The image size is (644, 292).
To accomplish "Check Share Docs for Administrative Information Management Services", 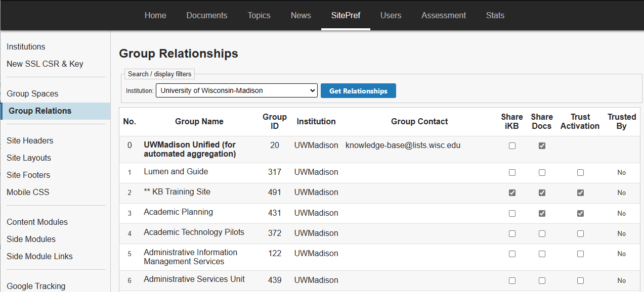I will click(542, 254).
